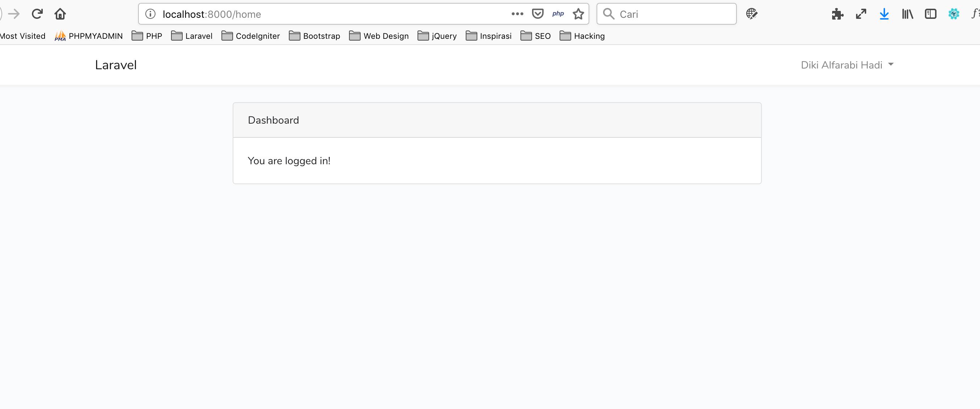Viewport: 980px width, 409px height.
Task: Open the Diki Alfarabi Hadi user dropdown
Action: click(x=847, y=65)
